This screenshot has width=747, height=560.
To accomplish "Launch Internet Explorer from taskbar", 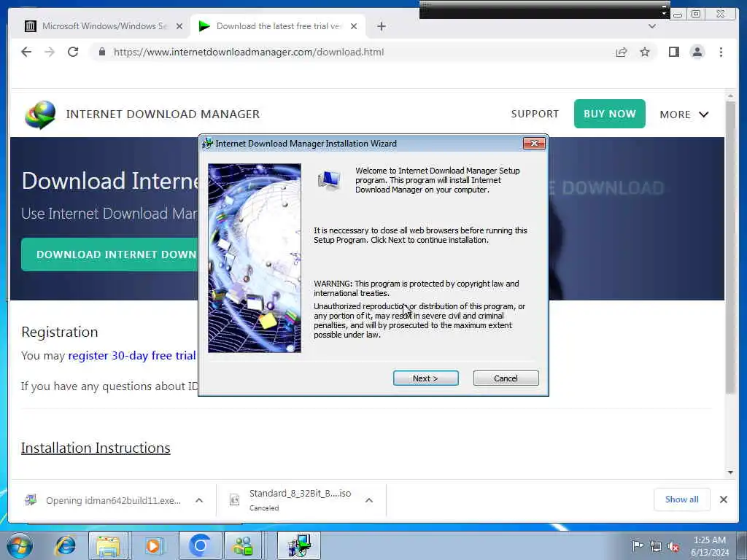I will (x=65, y=545).
